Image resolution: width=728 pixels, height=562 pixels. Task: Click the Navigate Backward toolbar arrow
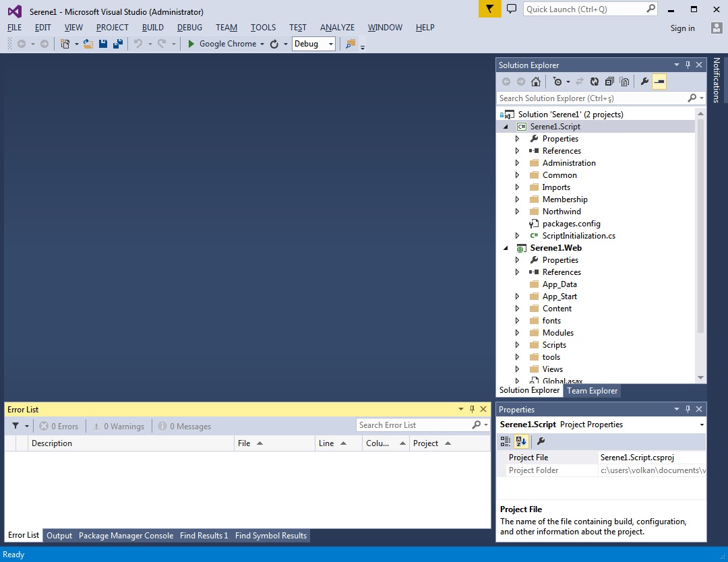(22, 44)
